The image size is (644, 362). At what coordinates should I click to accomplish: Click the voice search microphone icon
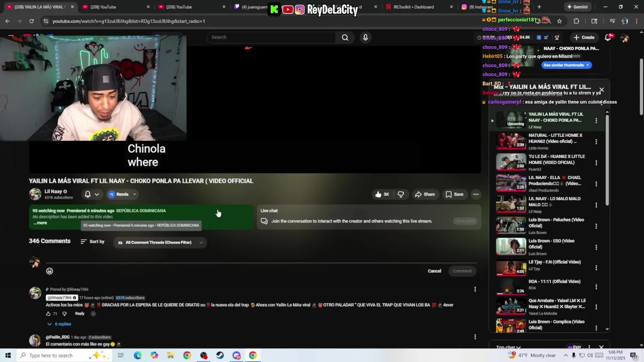(365, 37)
